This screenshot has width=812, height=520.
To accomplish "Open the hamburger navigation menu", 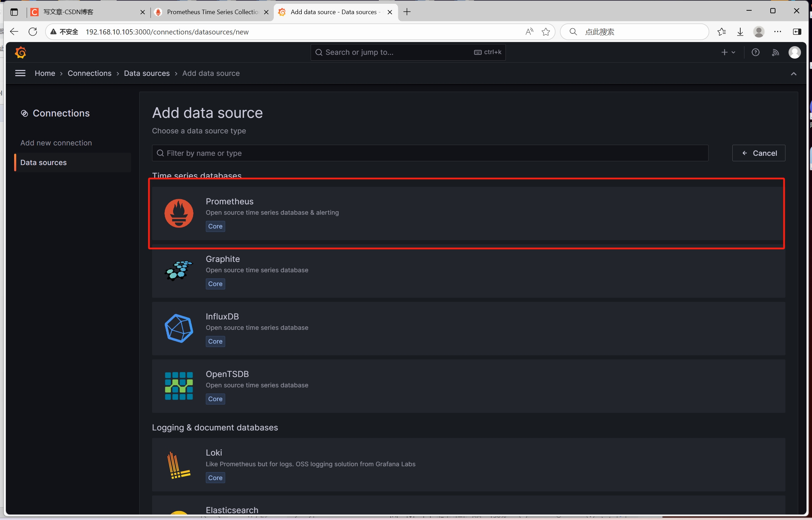I will [x=20, y=73].
